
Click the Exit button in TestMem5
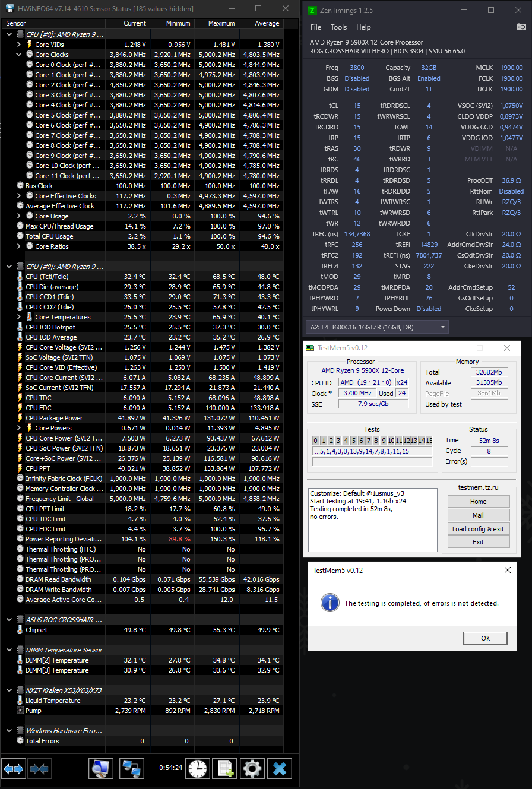click(479, 542)
